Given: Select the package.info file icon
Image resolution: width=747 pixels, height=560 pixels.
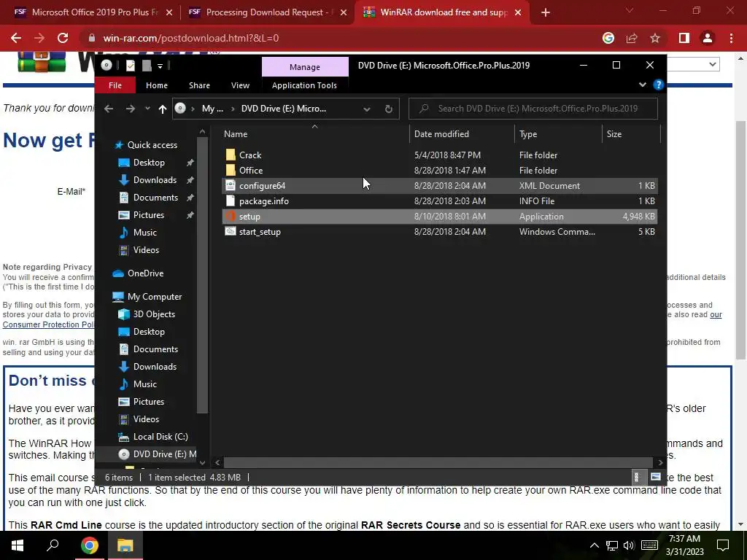Looking at the screenshot, I should click(231, 201).
